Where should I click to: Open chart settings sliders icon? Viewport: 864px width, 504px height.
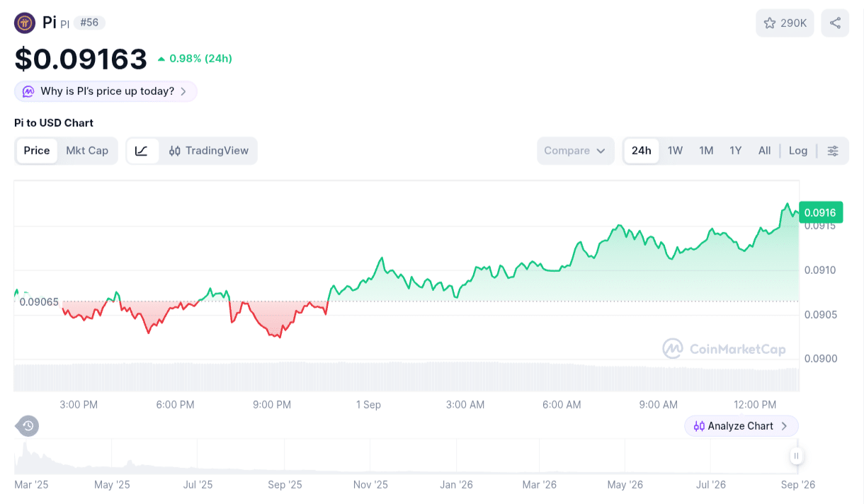[x=833, y=151]
